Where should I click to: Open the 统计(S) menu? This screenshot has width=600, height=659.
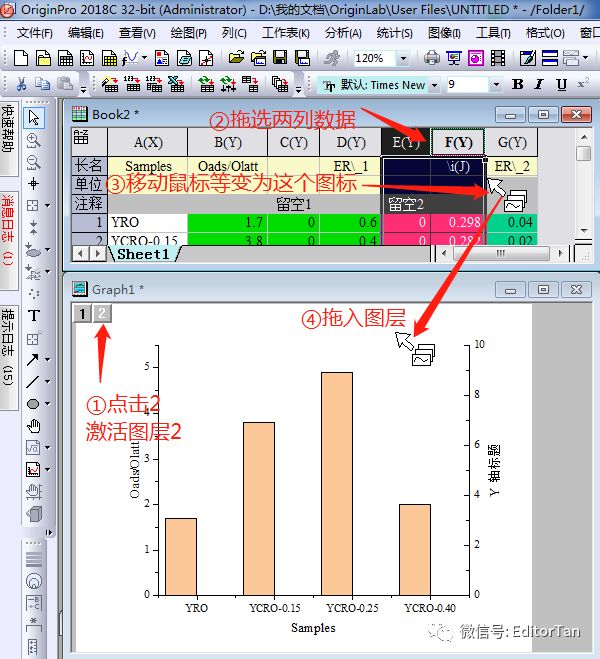pos(395,33)
